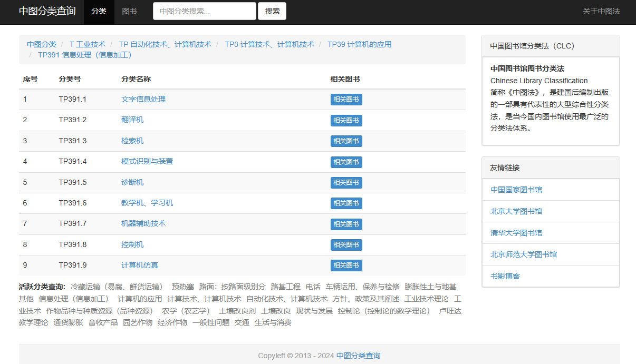Open 预热塞 active query link

coord(183,287)
